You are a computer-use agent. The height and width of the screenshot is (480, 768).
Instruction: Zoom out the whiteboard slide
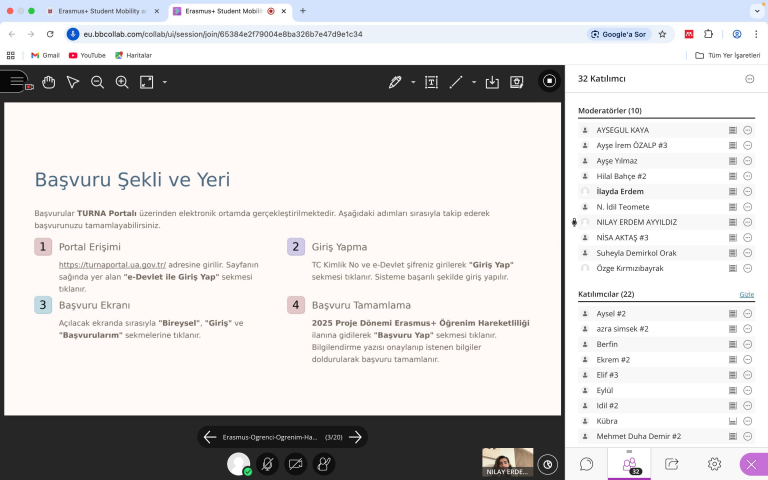[x=97, y=81]
